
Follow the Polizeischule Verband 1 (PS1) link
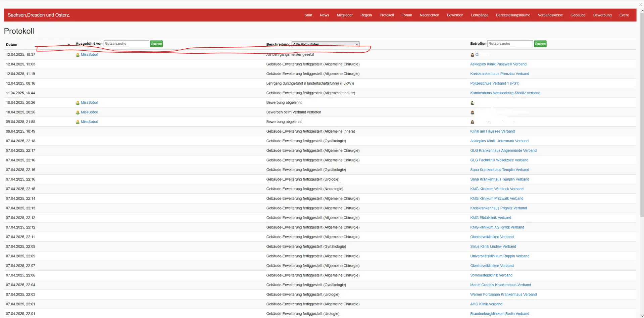pyautogui.click(x=494, y=83)
